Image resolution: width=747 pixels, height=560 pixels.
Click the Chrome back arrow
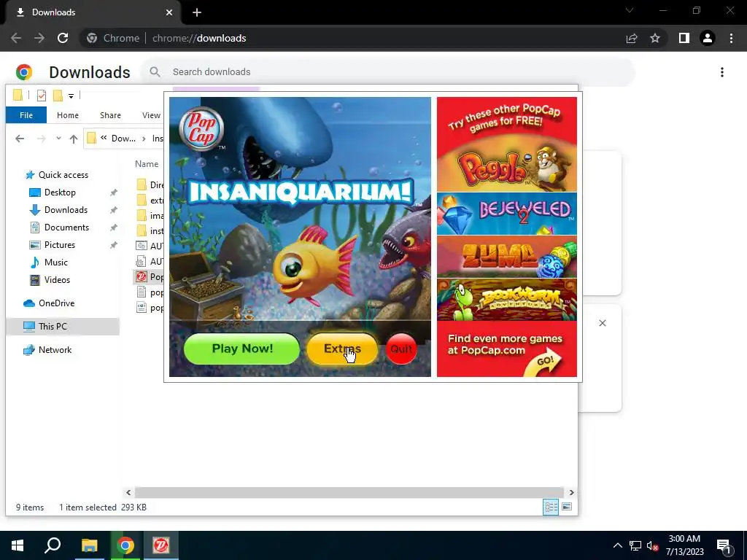coord(16,38)
